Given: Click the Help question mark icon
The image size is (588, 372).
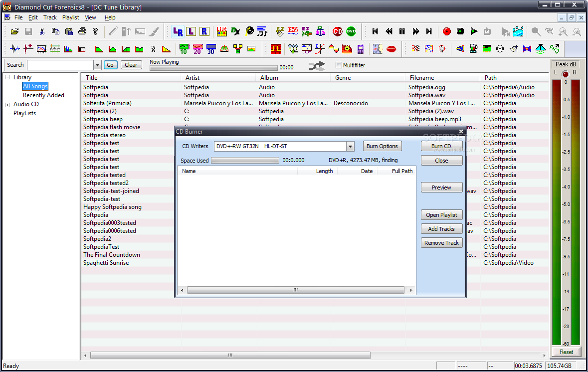Looking at the screenshot, I should click(x=95, y=31).
